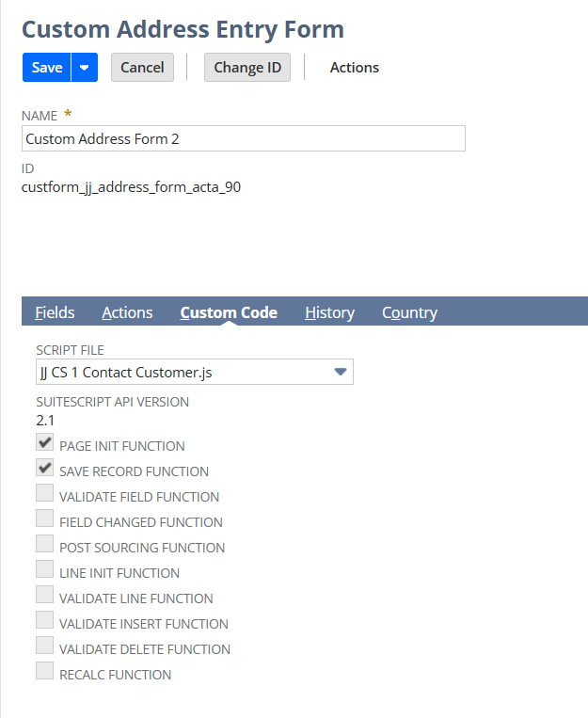Tick the Line Init Function checkbox
Image resolution: width=588 pixels, height=718 pixels.
click(x=44, y=569)
